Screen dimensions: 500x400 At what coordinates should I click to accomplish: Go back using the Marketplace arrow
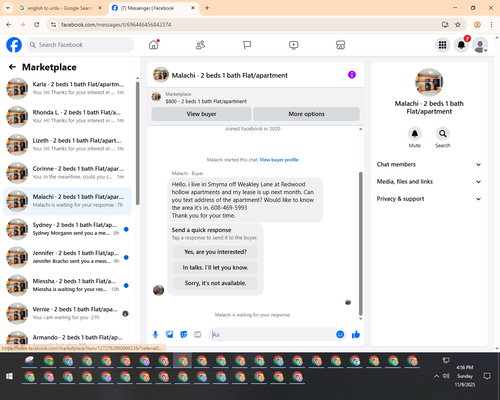[12, 67]
